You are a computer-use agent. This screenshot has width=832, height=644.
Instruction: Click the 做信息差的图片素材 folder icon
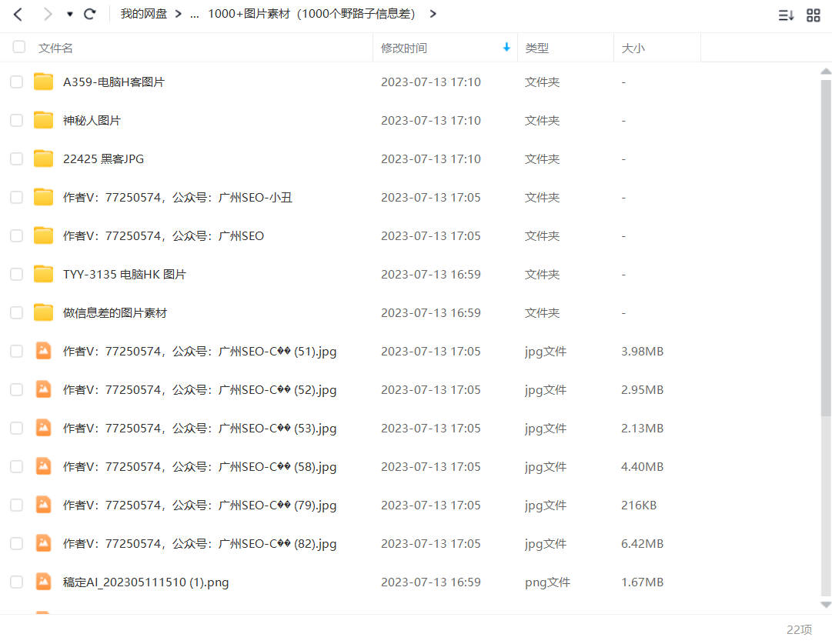pyautogui.click(x=44, y=312)
